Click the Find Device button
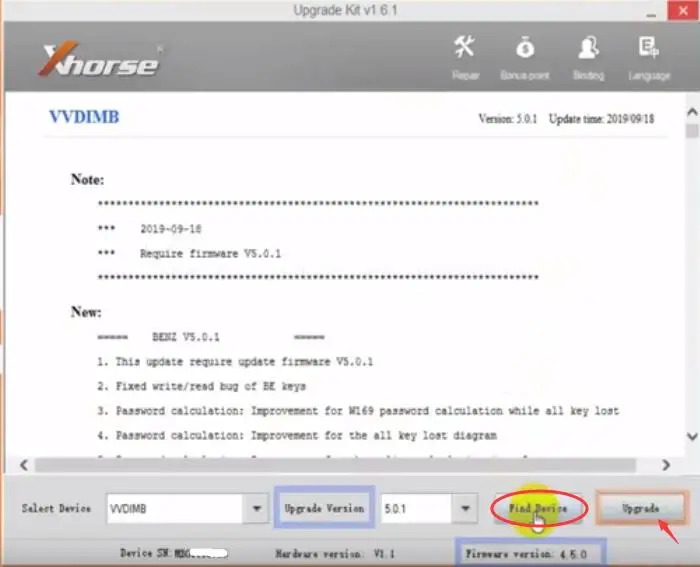700x567 pixels. click(x=538, y=508)
